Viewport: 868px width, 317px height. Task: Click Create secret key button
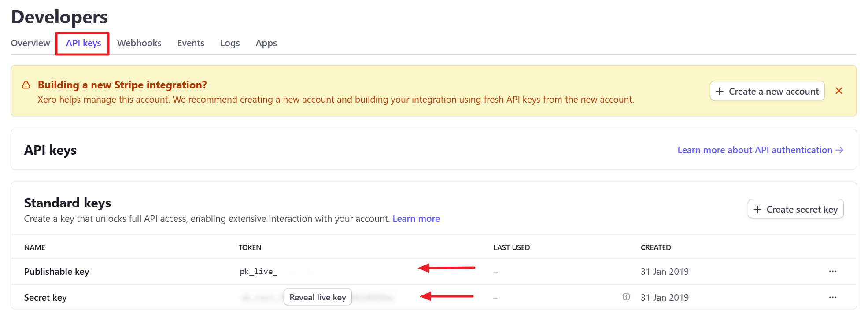(x=795, y=209)
